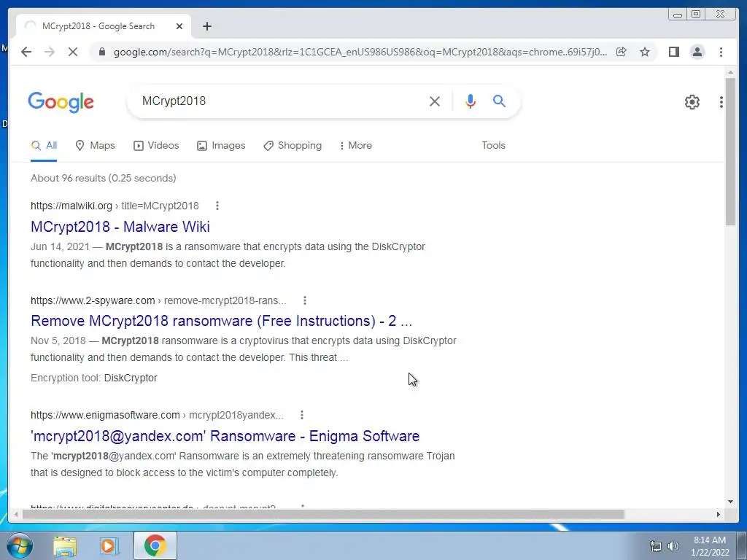
Task: Share this page from address bar
Action: 622,52
